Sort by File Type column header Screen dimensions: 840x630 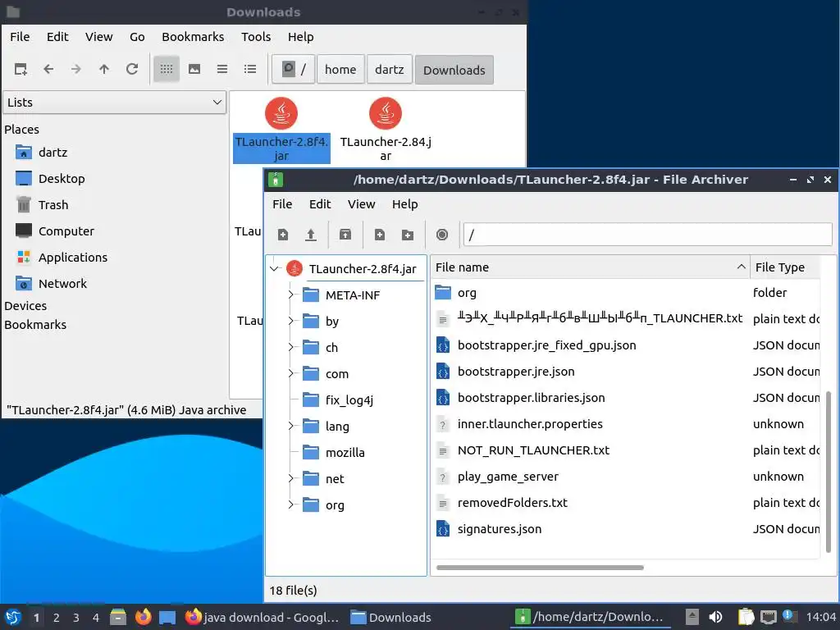[785, 267]
